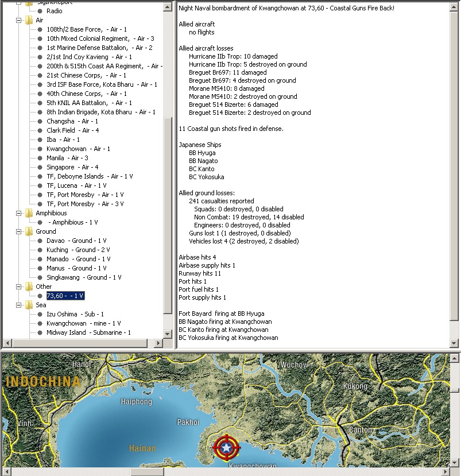This screenshot has width=461, height=476.
Task: Click tree panel horizontal scroll right arrow
Action: tap(158, 343)
